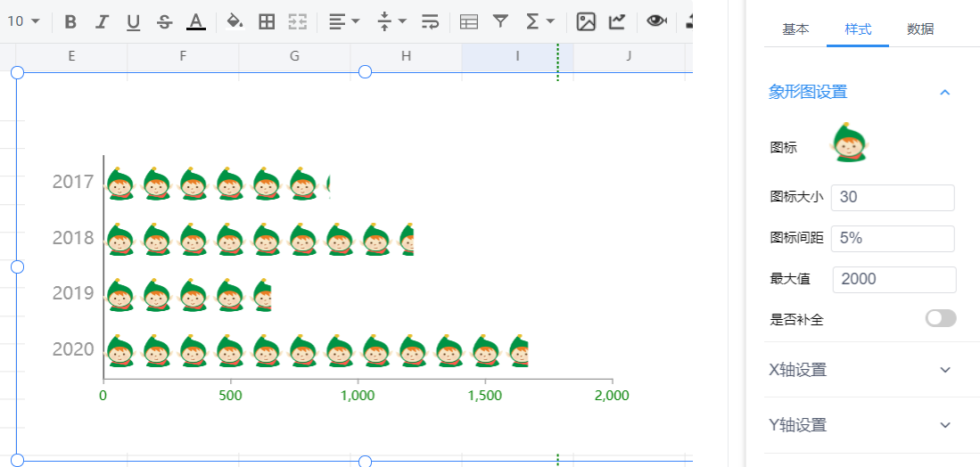The image size is (980, 467).
Task: Toggle the 是否补全 switch
Action: pyautogui.click(x=941, y=318)
